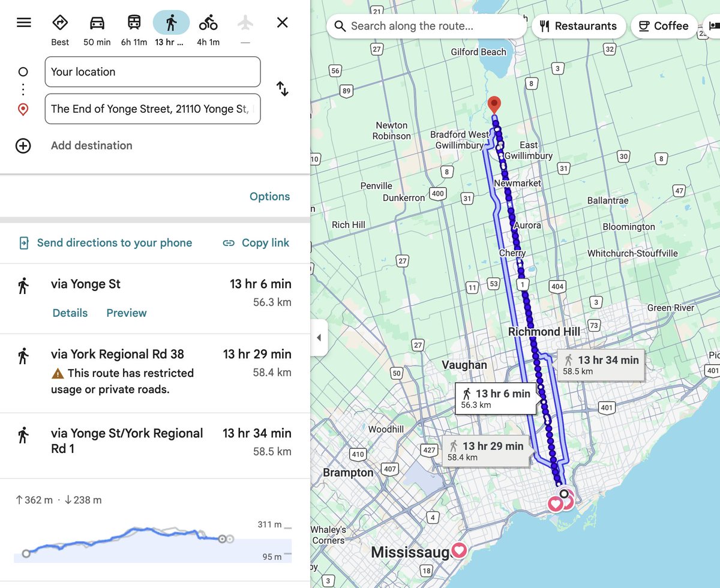The height and width of the screenshot is (588, 720).
Task: Click the 13 hr 6 min map label
Action: pyautogui.click(x=496, y=398)
